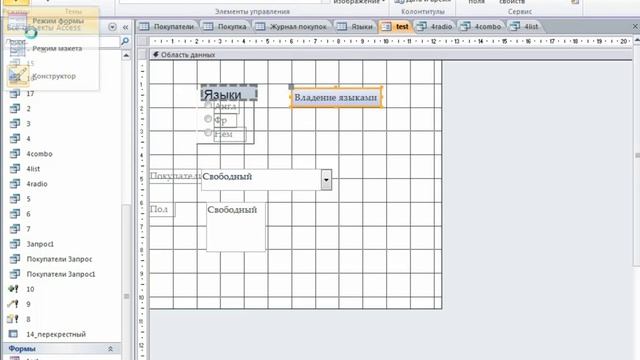Click action query icon next to 10
The width and height of the screenshot is (640, 360).
[x=13, y=289]
